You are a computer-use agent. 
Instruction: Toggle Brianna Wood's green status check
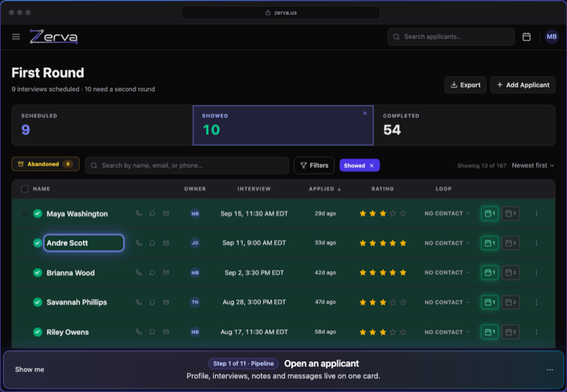pyautogui.click(x=38, y=272)
